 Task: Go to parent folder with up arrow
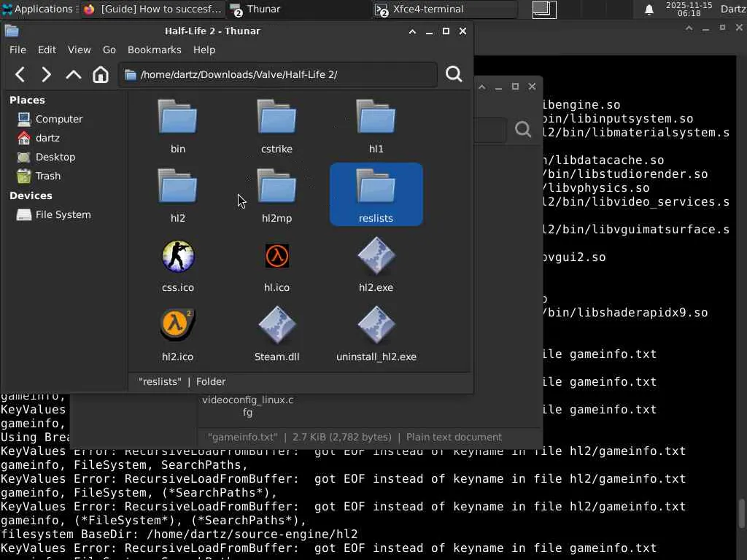click(x=74, y=74)
